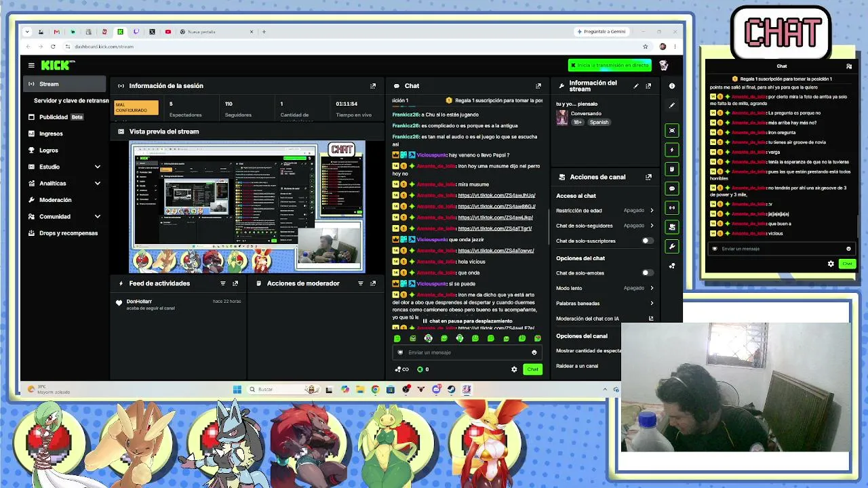The image size is (868, 488).
Task: Open Restricción de edad options
Action: 605,211
